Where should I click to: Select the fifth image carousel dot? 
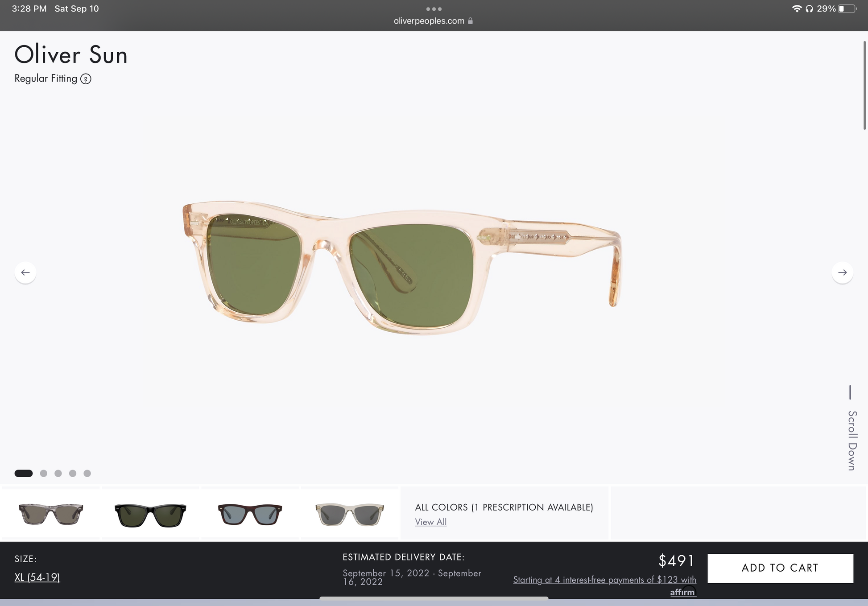pyautogui.click(x=87, y=473)
